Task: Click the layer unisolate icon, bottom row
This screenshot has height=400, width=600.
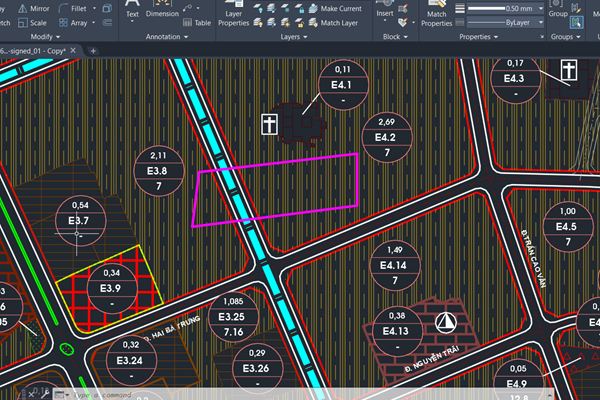Action: pyautogui.click(x=271, y=23)
